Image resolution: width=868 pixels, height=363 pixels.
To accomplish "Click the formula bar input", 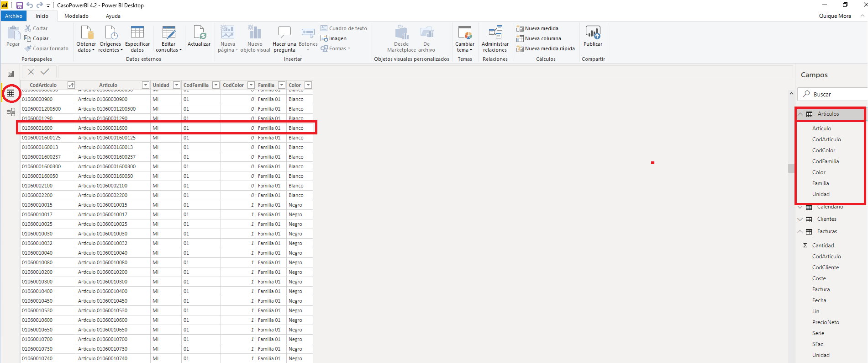I will tap(425, 71).
